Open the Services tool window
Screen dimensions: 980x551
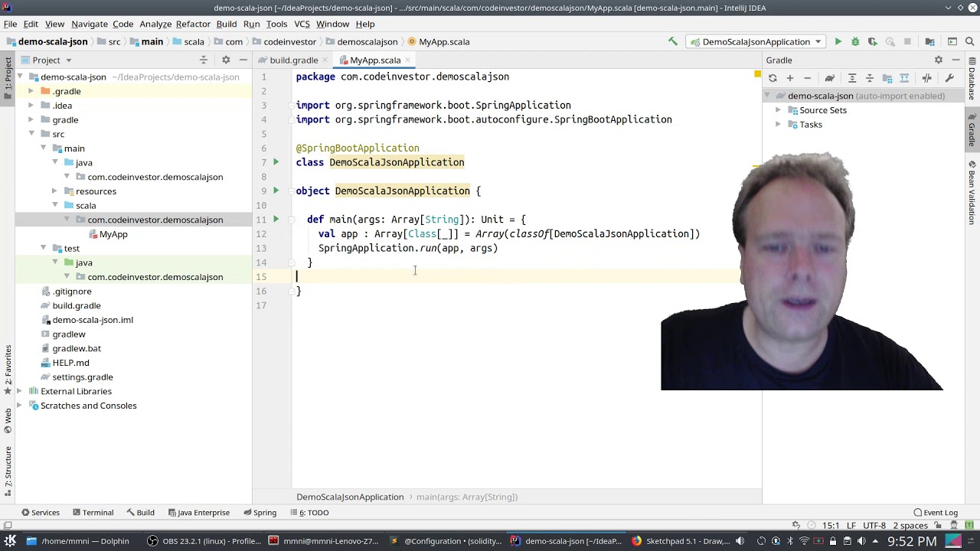pos(40,513)
